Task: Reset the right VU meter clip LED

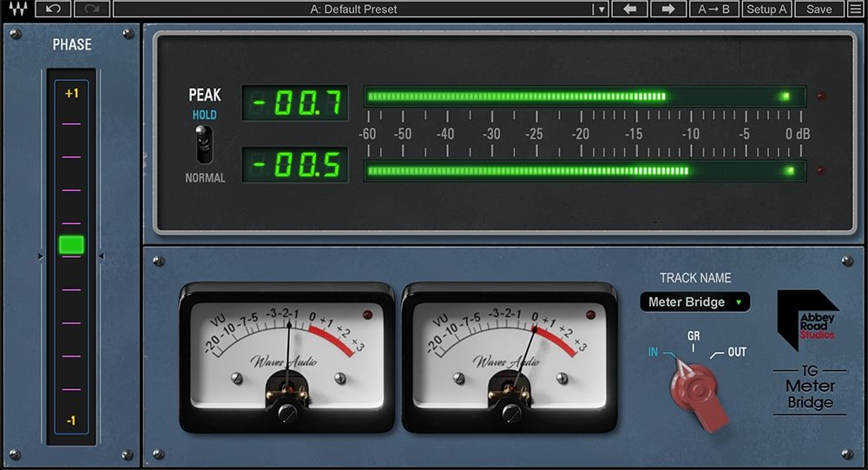Action: [x=590, y=314]
